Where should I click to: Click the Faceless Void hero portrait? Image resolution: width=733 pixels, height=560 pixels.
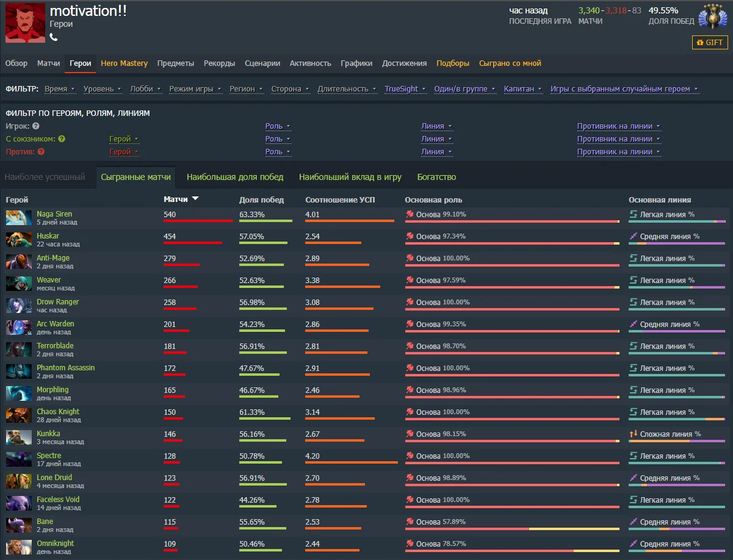18,503
